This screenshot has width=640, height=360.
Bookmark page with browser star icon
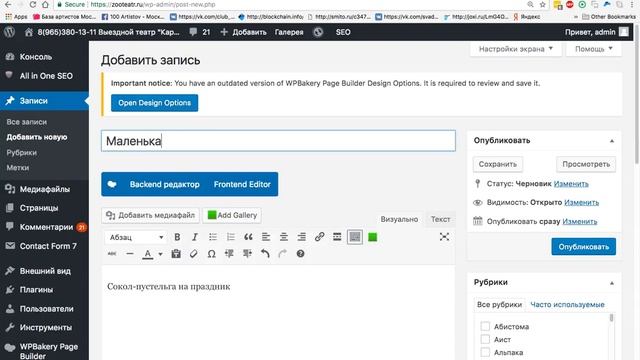(542, 4)
